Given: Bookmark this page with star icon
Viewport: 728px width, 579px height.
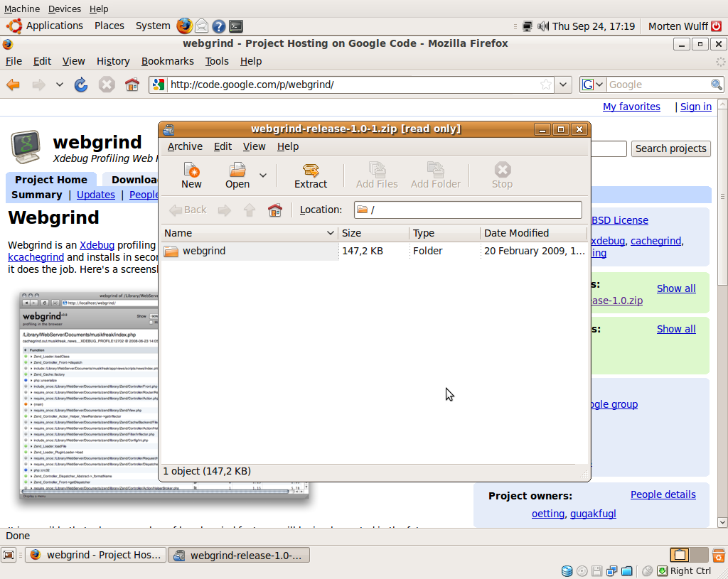Looking at the screenshot, I should tap(546, 85).
